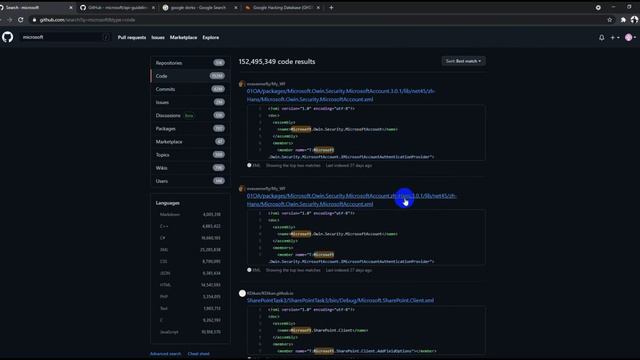Filter results by XML language

point(190,250)
